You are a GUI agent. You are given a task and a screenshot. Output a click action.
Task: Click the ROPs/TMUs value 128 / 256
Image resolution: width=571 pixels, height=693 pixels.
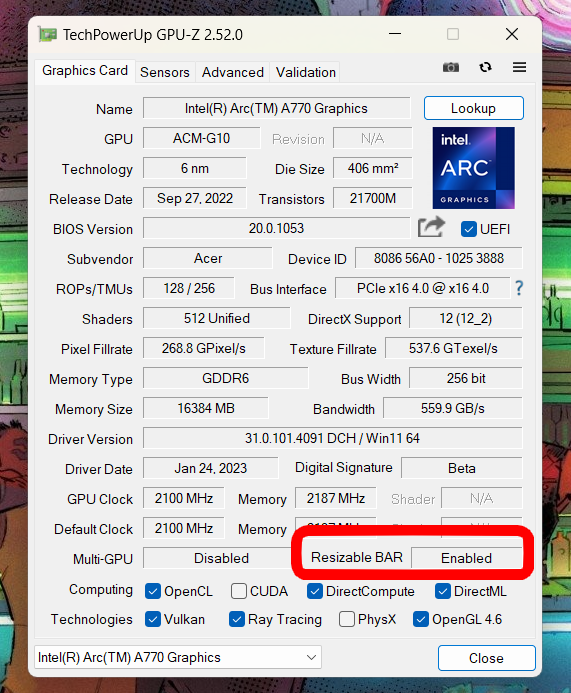click(189, 289)
